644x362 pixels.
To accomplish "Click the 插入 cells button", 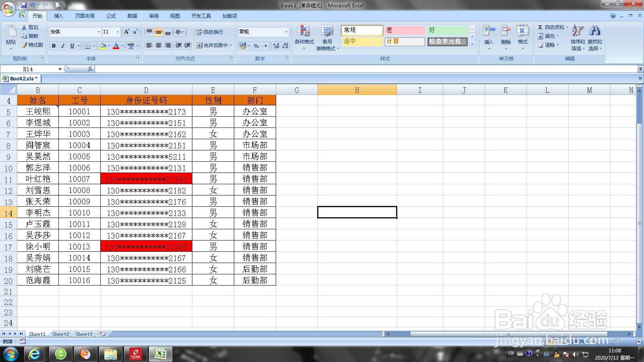I will click(489, 37).
